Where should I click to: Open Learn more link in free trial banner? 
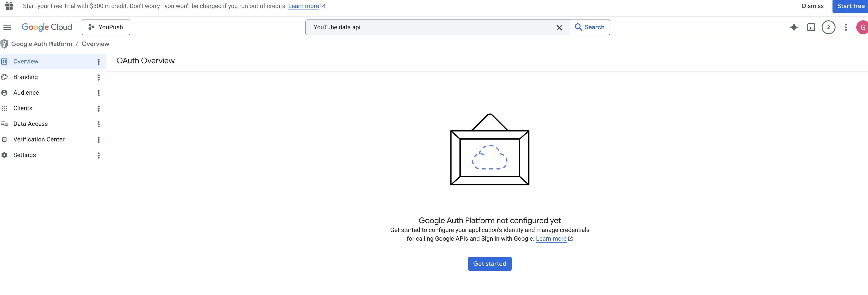[306, 6]
